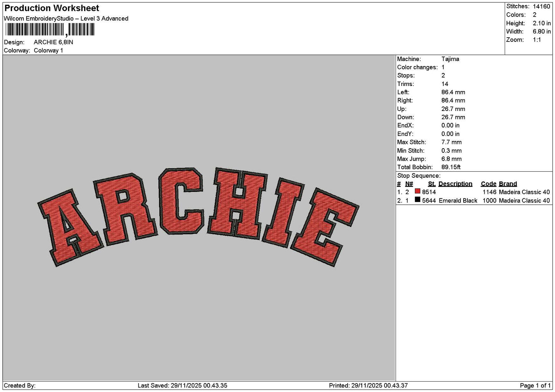
Task: Click the "N#" column header
Action: click(x=409, y=184)
